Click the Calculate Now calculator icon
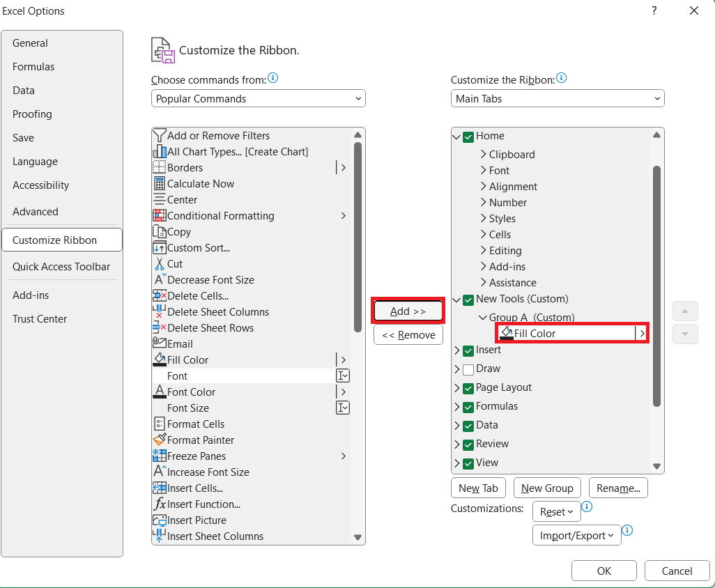The image size is (715, 588). 159,184
